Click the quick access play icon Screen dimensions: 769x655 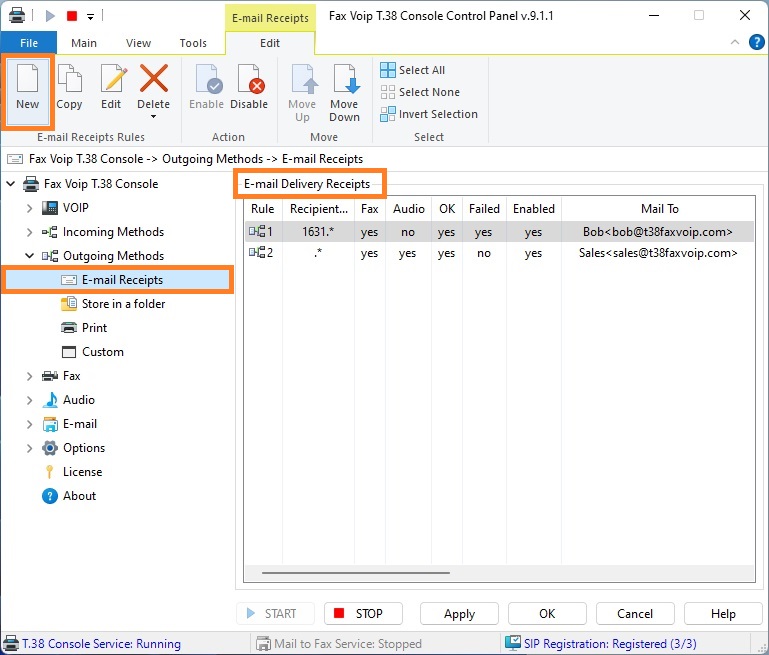point(50,16)
